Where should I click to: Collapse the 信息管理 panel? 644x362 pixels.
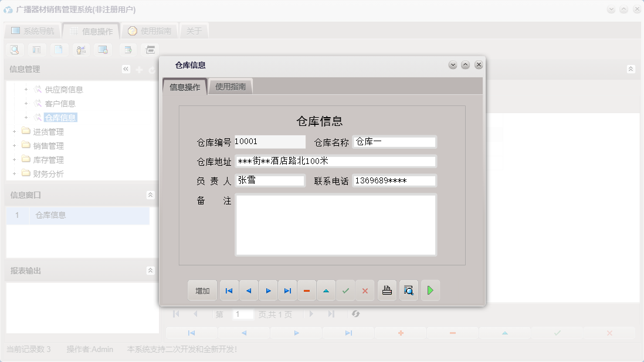(x=126, y=69)
